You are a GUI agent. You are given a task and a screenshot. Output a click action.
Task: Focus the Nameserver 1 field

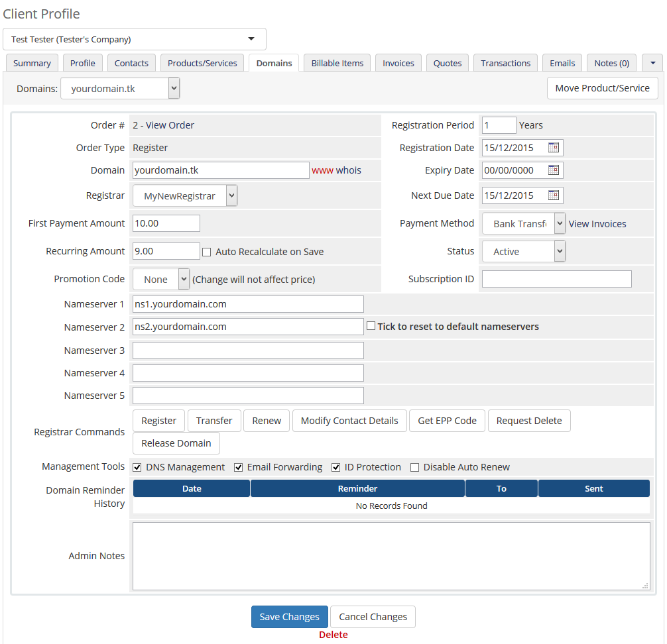(248, 304)
